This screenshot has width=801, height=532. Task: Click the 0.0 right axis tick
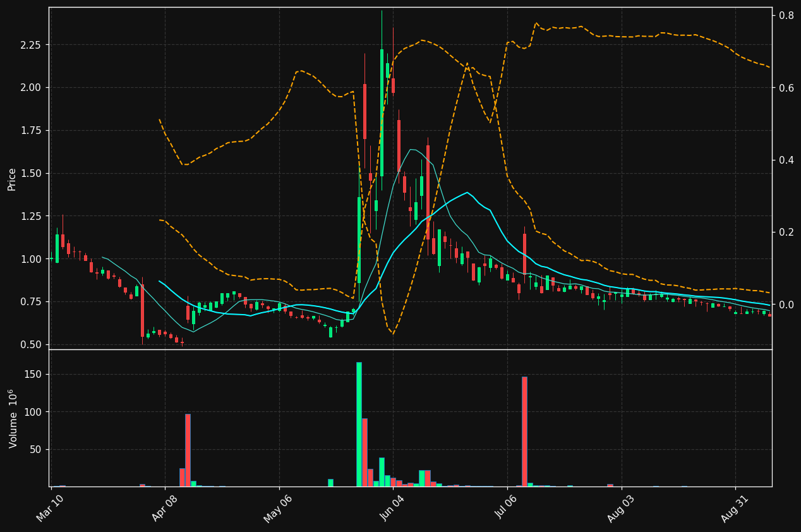click(786, 305)
